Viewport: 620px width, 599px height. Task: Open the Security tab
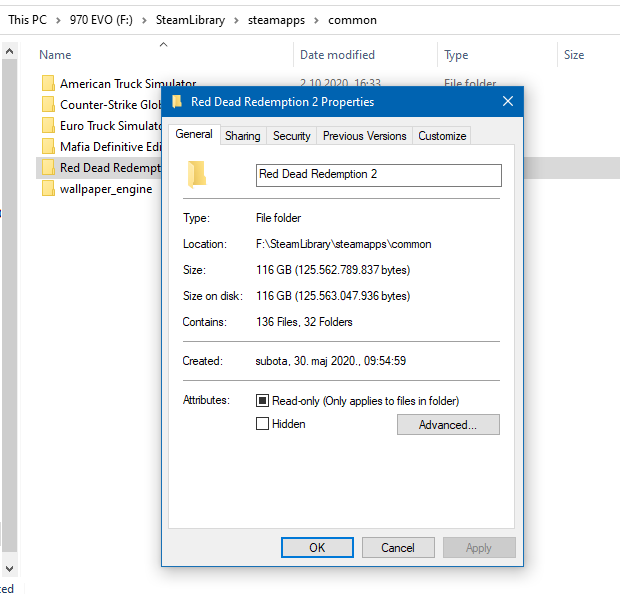(292, 136)
